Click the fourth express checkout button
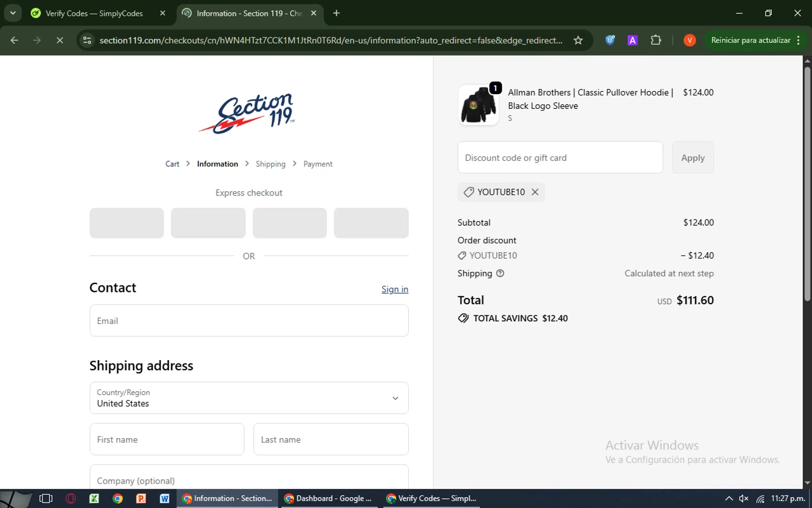The image size is (812, 508). point(371,223)
